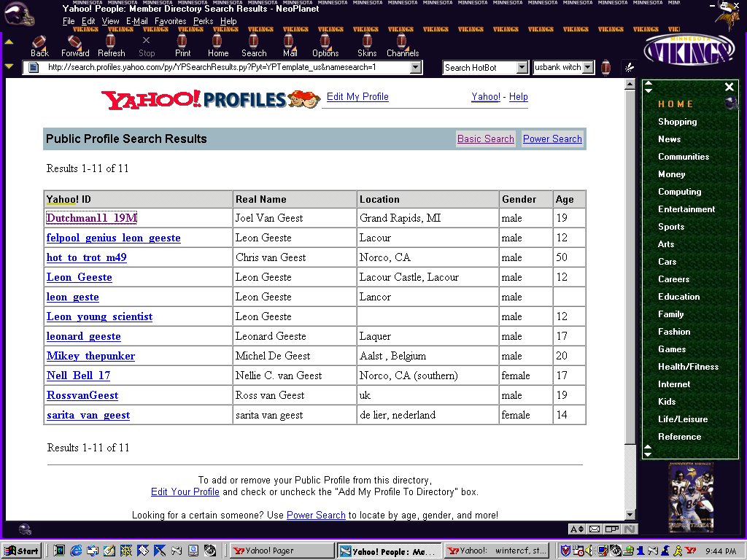This screenshot has height=560, width=747.
Task: Open the Edit menu
Action: click(x=88, y=21)
